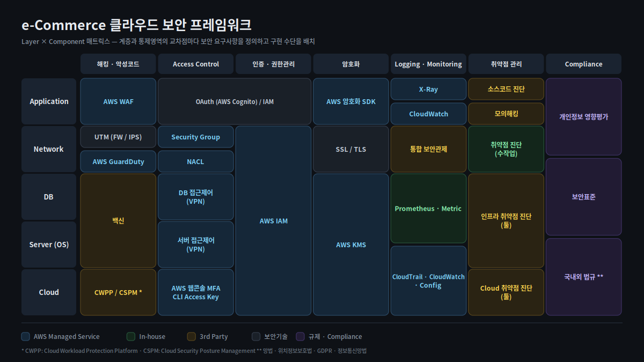Select the AWS GuardDuty cell
Viewport: 644px width, 362px height.
(118, 161)
